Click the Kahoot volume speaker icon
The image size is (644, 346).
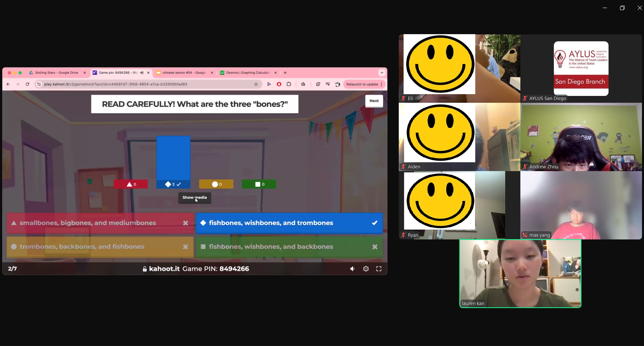click(352, 269)
